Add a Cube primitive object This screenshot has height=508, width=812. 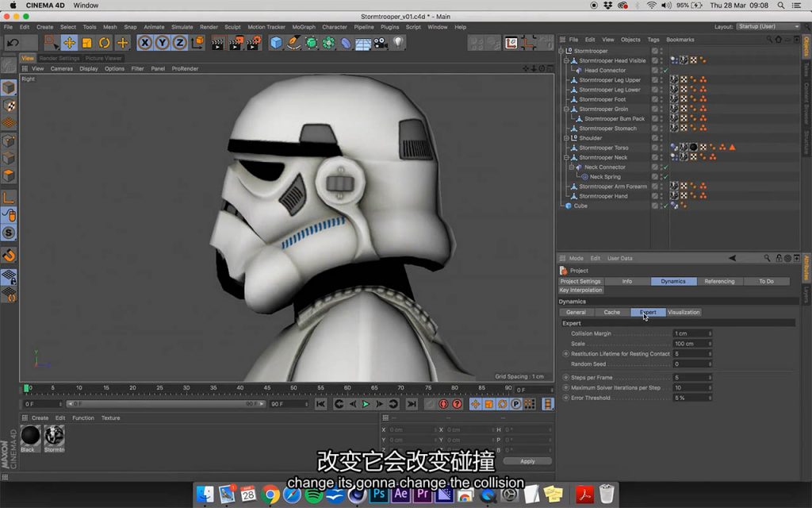click(x=276, y=43)
